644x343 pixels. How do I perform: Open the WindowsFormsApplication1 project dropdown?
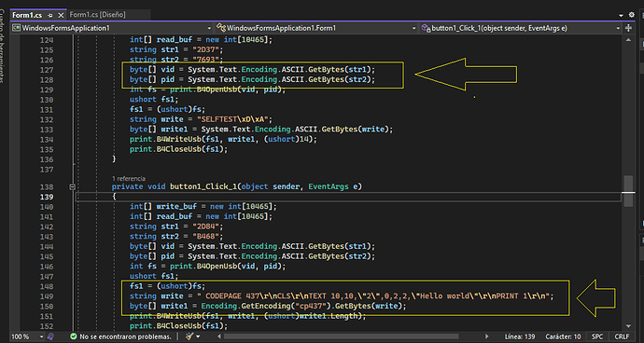[111, 28]
